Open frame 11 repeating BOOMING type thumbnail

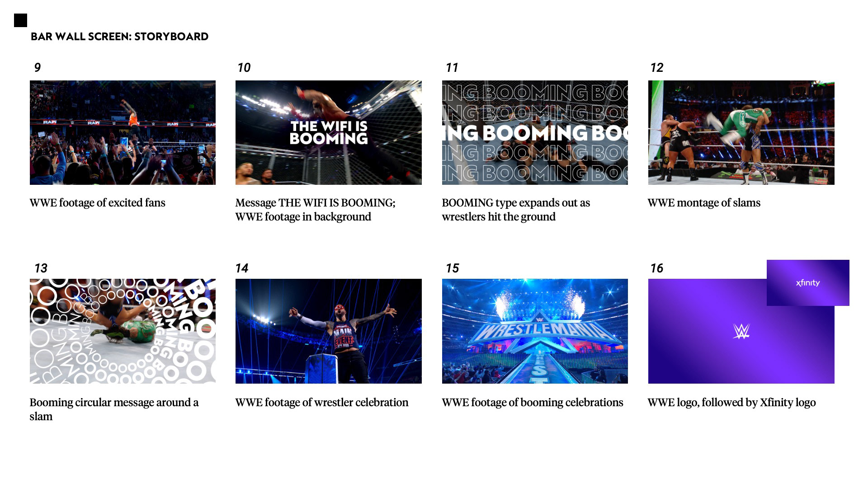535,132
